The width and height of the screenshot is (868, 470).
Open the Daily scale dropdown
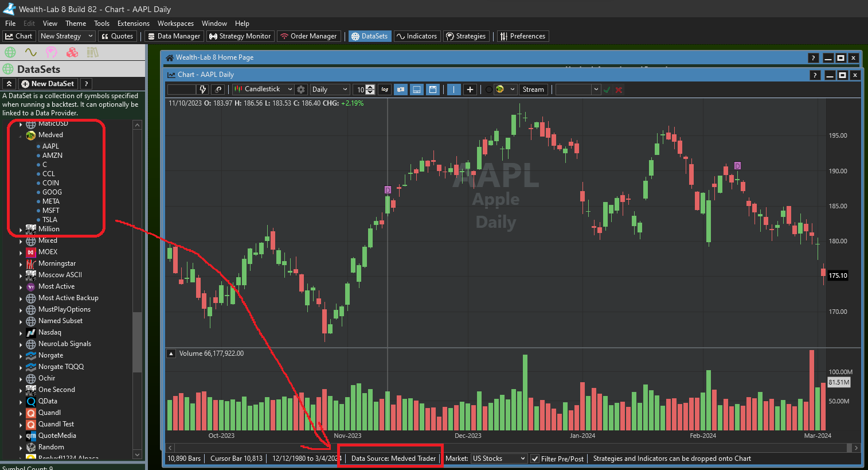click(x=330, y=90)
